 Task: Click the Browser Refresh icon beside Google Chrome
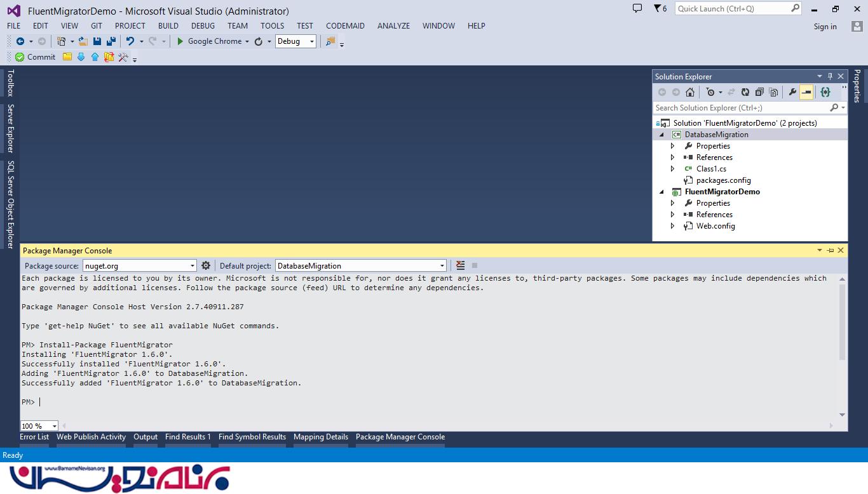pyautogui.click(x=259, y=41)
